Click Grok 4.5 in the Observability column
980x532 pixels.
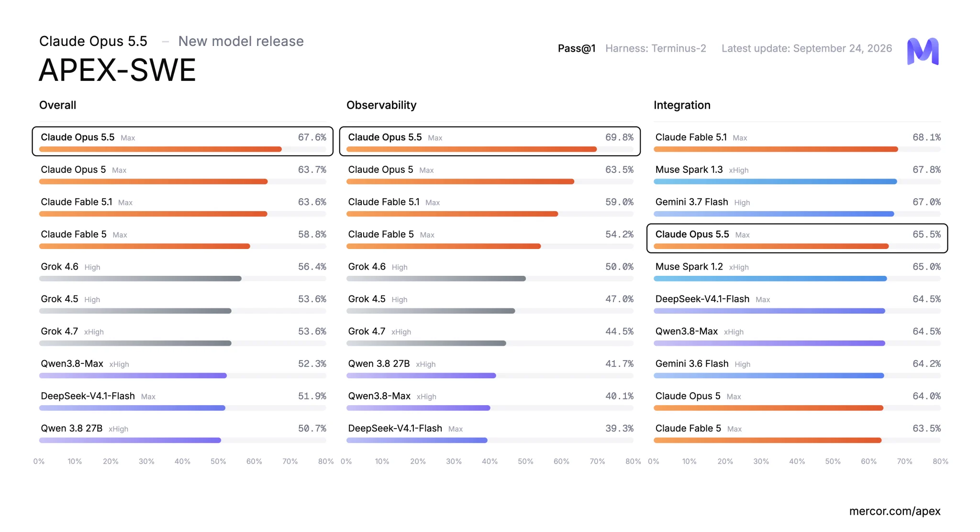click(367, 299)
